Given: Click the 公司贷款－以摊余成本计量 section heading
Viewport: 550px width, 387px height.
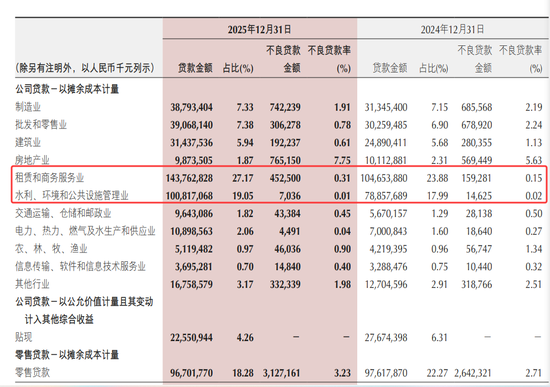Looking at the screenshot, I should tap(67, 89).
